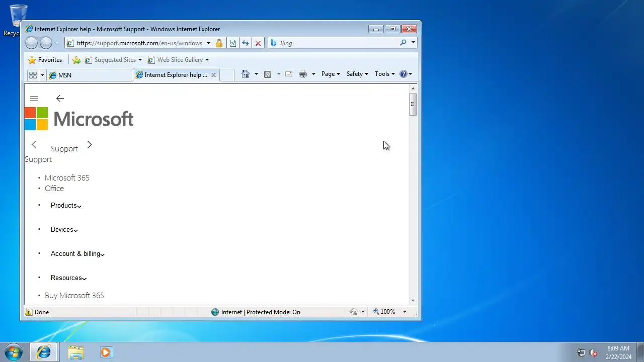Click the page back arrow icon
This screenshot has width=644, height=362.
pyautogui.click(x=60, y=99)
